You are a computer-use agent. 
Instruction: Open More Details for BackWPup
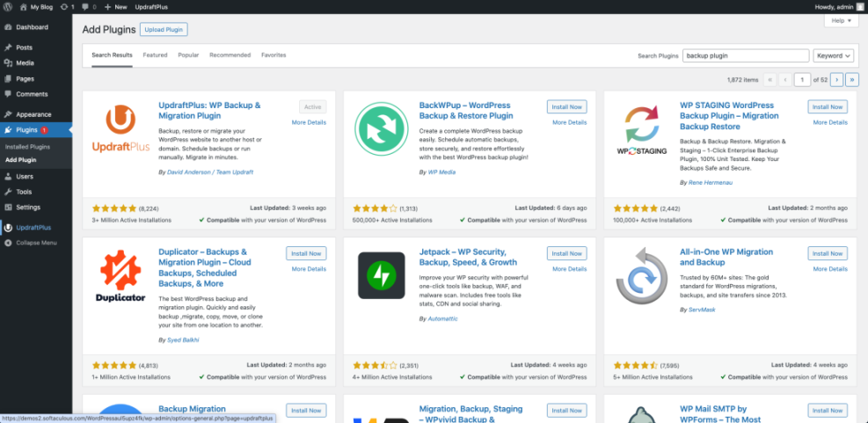(570, 122)
